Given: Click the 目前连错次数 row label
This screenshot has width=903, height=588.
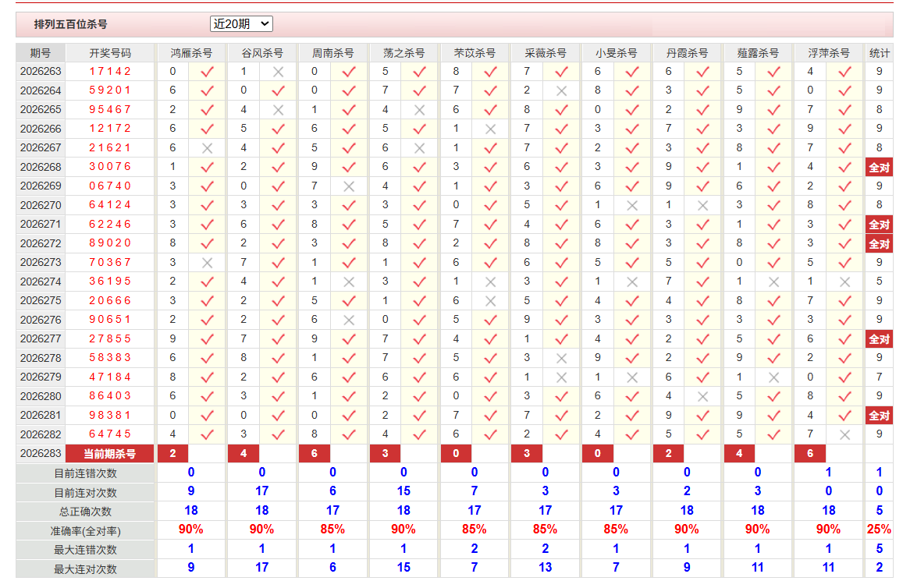Looking at the screenshot, I should 85,473.
